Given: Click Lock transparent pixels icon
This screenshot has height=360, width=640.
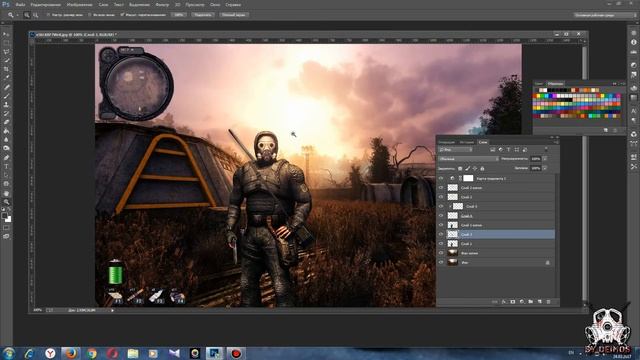Looking at the screenshot, I should [x=460, y=168].
